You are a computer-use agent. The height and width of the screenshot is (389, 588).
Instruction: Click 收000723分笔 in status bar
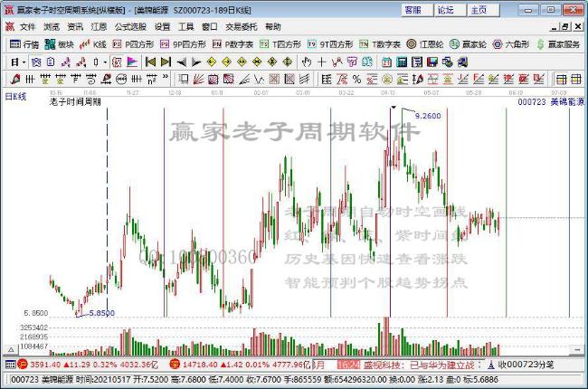click(526, 365)
